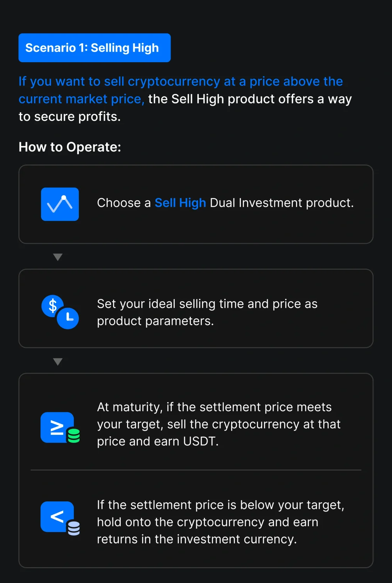This screenshot has width=392, height=583.
Task: Click the At maturity settlement text
Action: [219, 424]
